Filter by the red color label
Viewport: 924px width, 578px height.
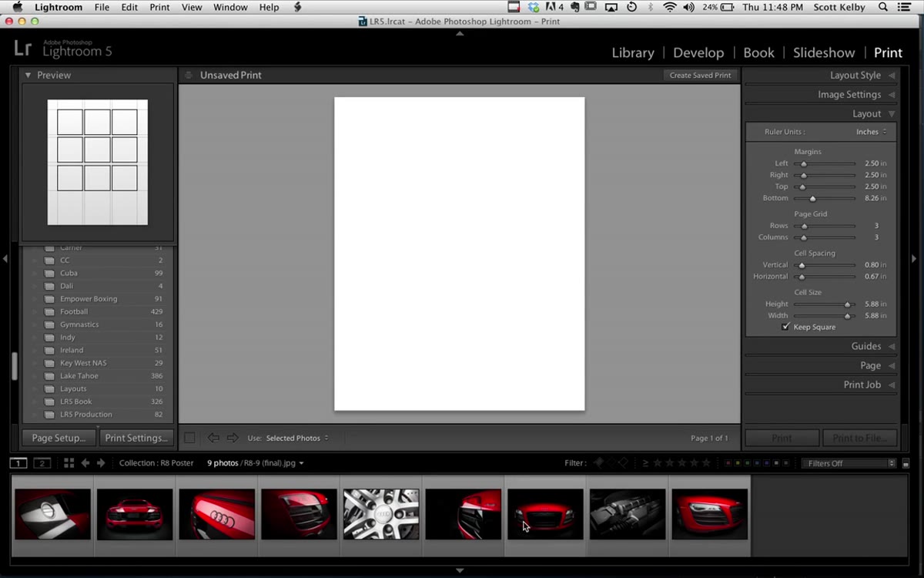728,463
